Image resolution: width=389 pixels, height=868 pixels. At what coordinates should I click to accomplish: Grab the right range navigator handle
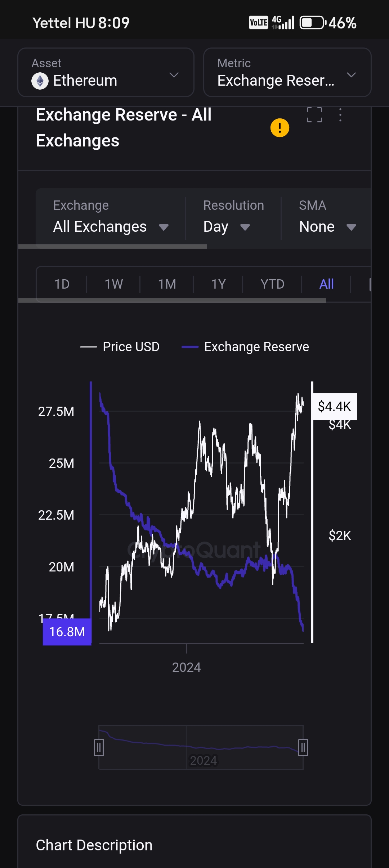pyautogui.click(x=303, y=747)
